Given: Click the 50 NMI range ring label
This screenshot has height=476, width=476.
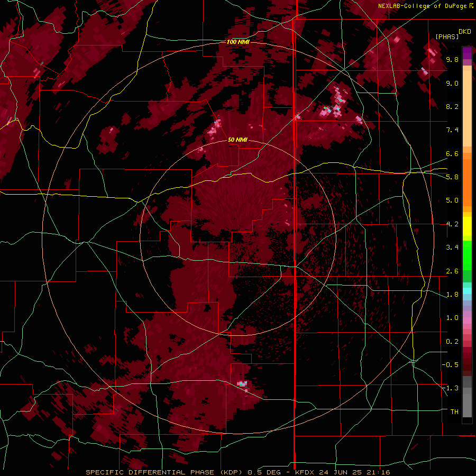Looking at the screenshot, I should click(x=237, y=140).
